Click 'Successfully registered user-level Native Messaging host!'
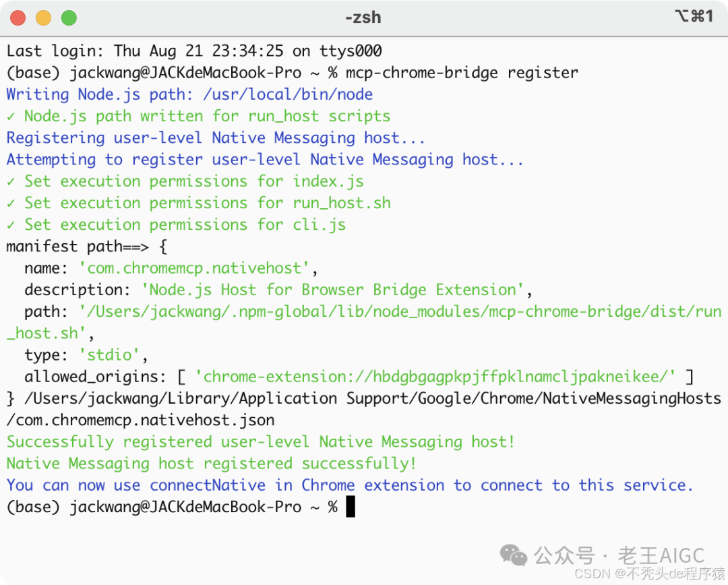The height and width of the screenshot is (585, 728). coord(260,442)
